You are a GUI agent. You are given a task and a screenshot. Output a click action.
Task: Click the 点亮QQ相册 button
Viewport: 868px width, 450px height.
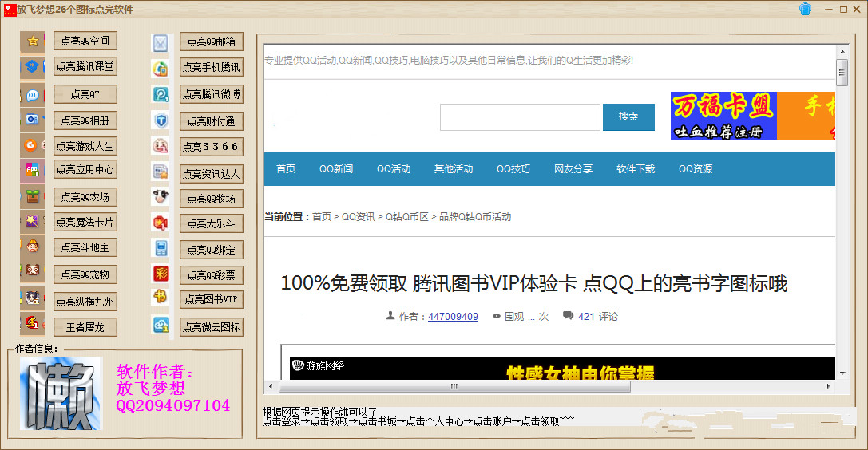[x=85, y=120]
